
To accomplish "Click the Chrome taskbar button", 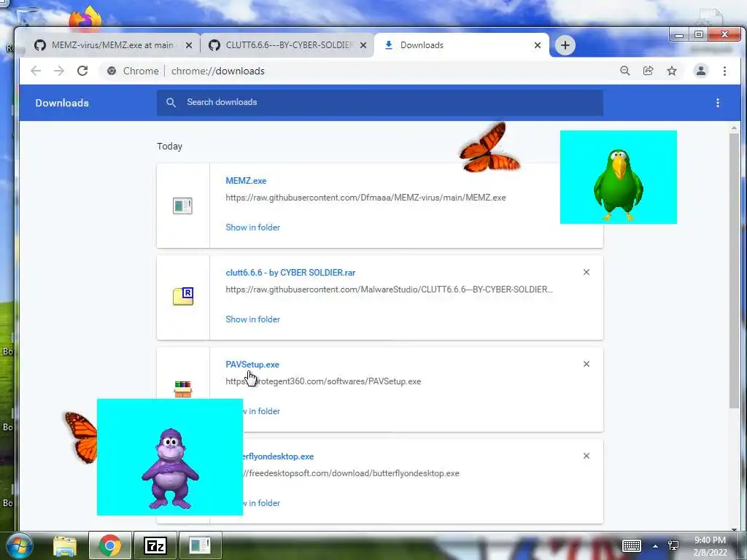I will (x=110, y=545).
